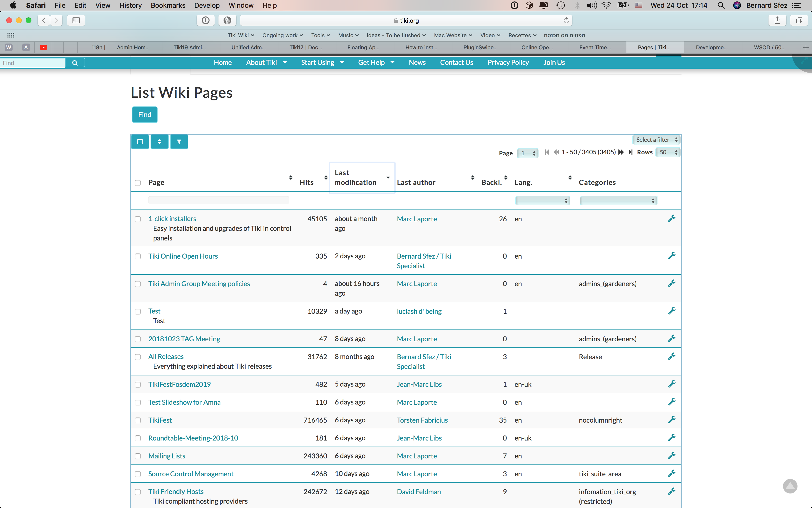
Task: Open Safari's Develop menu
Action: tap(207, 5)
